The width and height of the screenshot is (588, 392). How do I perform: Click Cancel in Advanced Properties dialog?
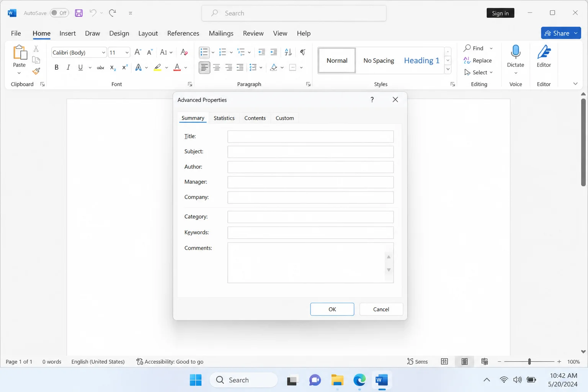click(x=381, y=309)
